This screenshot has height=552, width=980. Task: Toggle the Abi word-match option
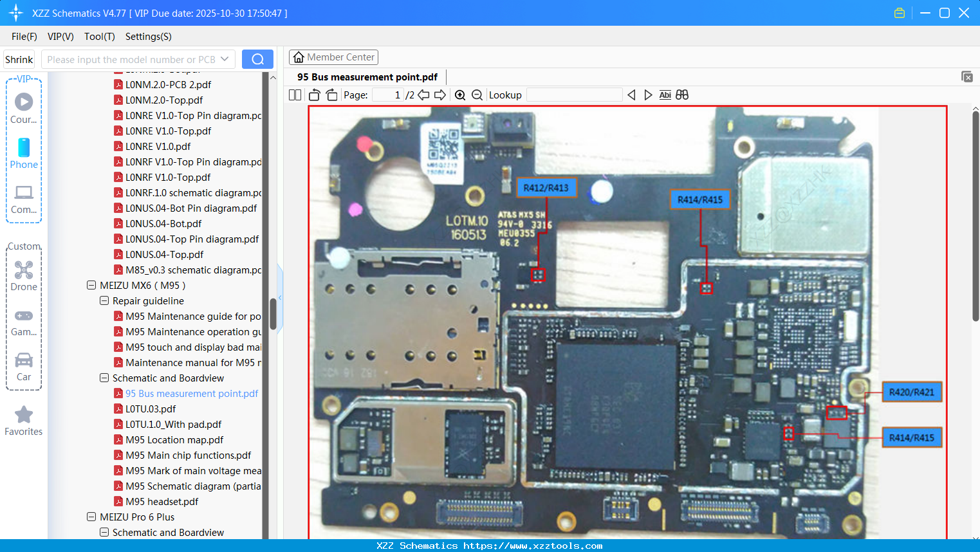[x=665, y=95]
